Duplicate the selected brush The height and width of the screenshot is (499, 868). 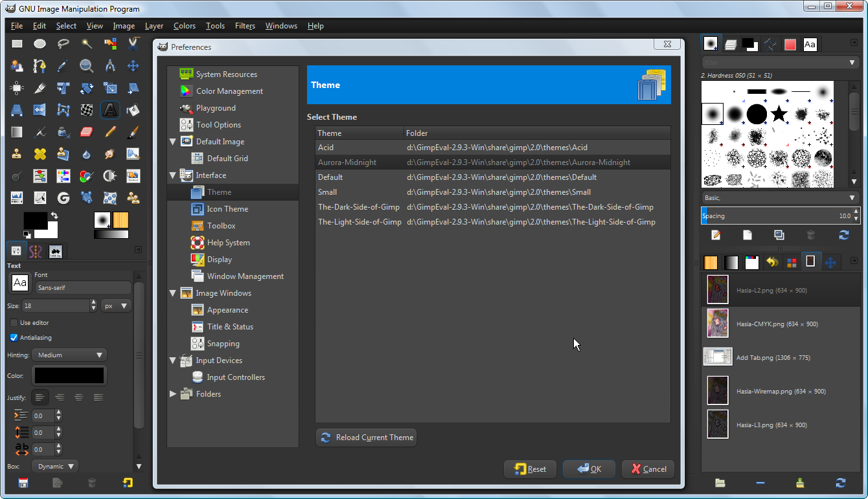pos(779,235)
